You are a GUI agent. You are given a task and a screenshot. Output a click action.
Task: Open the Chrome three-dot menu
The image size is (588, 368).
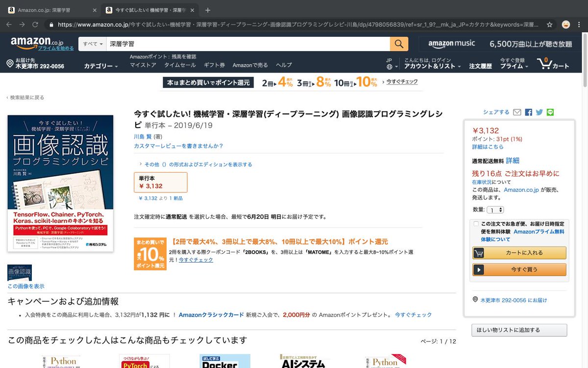[579, 24]
